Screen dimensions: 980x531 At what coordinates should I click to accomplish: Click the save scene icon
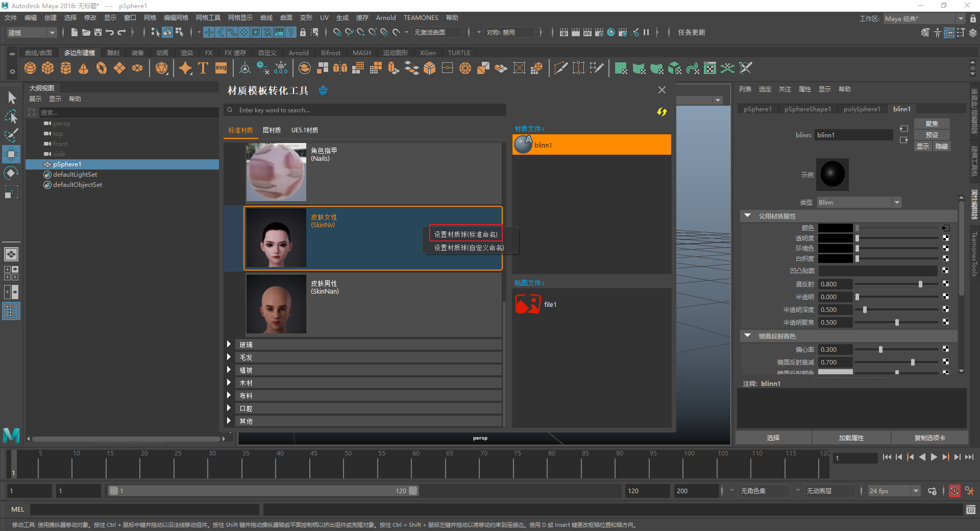pyautogui.click(x=98, y=32)
